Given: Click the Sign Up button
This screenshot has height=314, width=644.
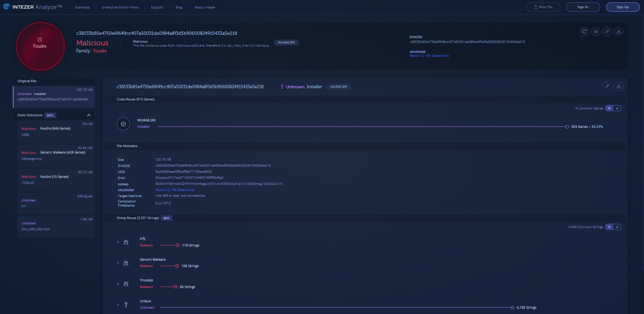Looking at the screenshot, I should [623, 7].
